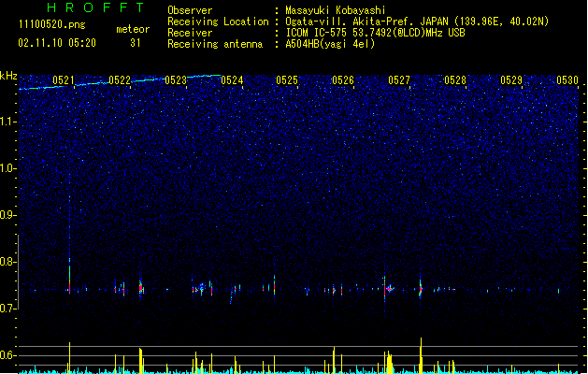Click the 0528 time marker
Screen dimensions: 588x374
point(455,80)
